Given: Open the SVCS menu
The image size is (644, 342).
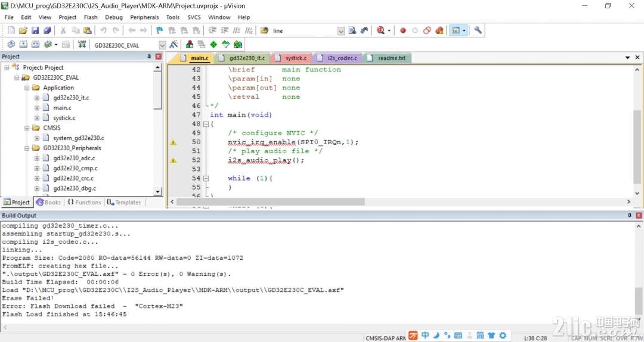Looking at the screenshot, I should tap(194, 17).
